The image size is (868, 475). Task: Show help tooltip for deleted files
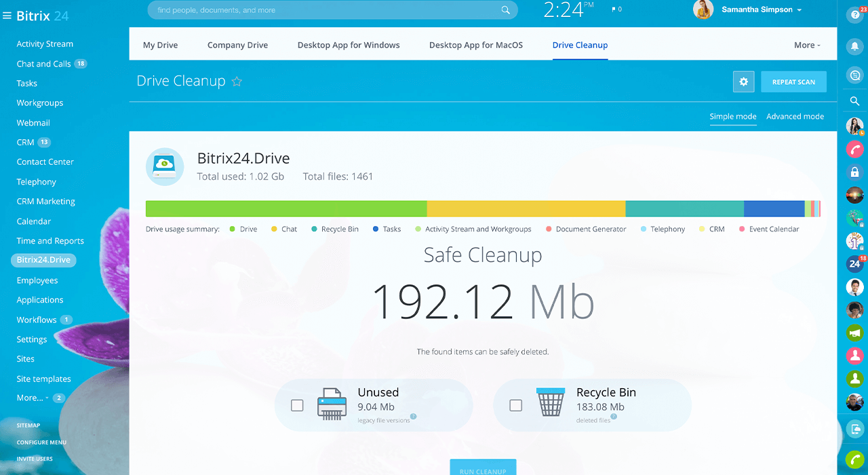point(614,417)
